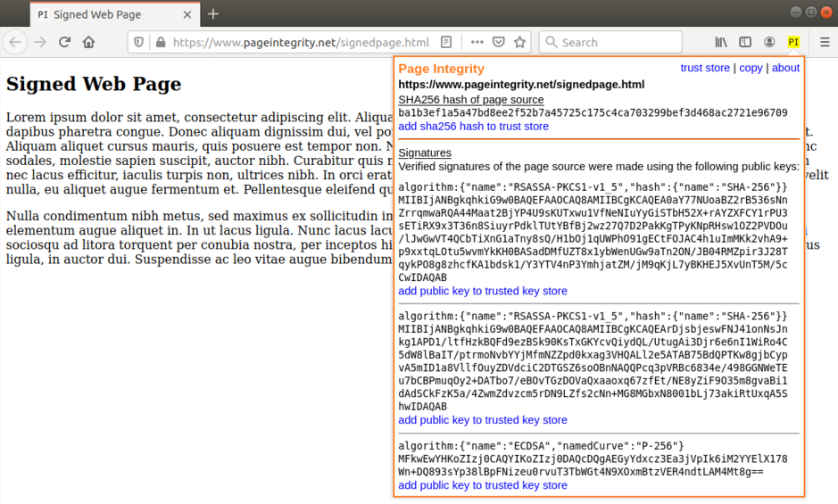Click the Lorem ipsum first paragraph

click(x=199, y=153)
